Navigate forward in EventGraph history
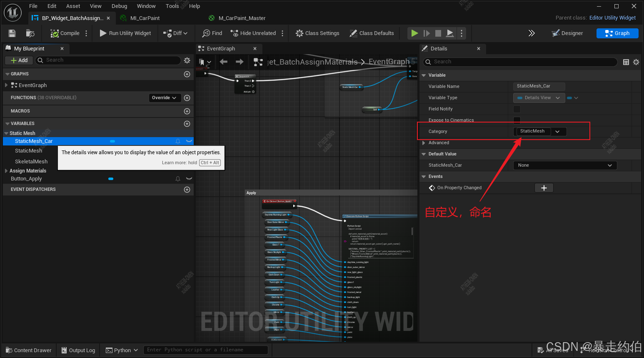 click(240, 62)
